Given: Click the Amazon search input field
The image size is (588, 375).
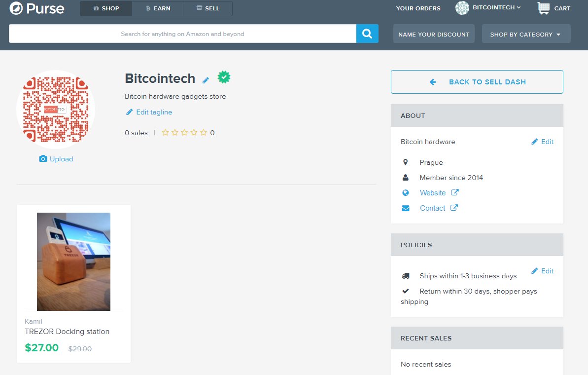Looking at the screenshot, I should click(x=183, y=34).
